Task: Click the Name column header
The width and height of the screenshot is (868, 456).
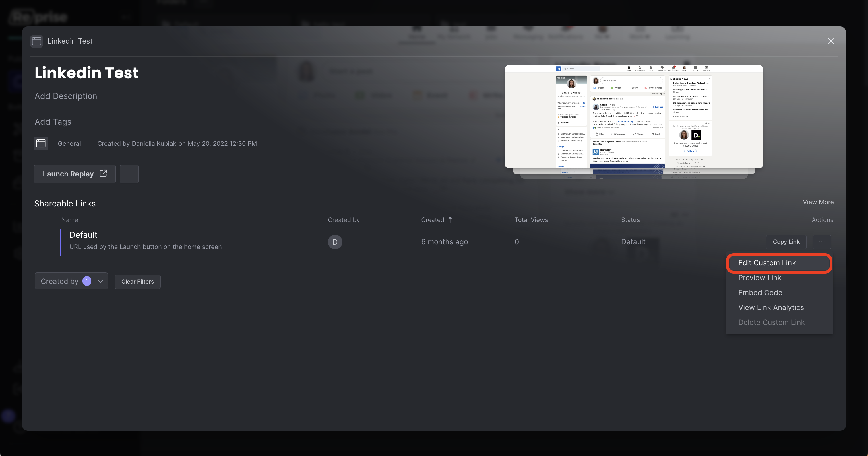Action: (x=70, y=220)
